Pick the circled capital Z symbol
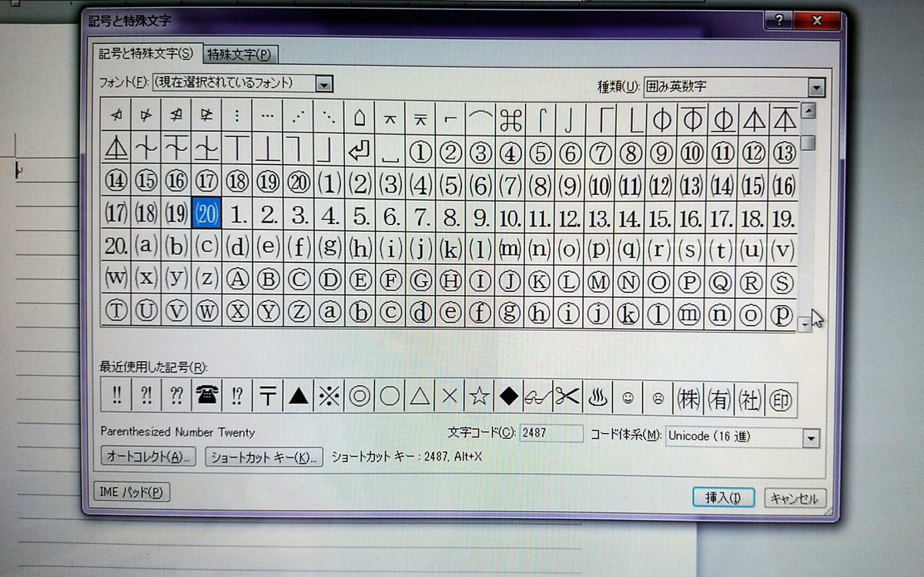Screen dimensions: 924x577 298,310
